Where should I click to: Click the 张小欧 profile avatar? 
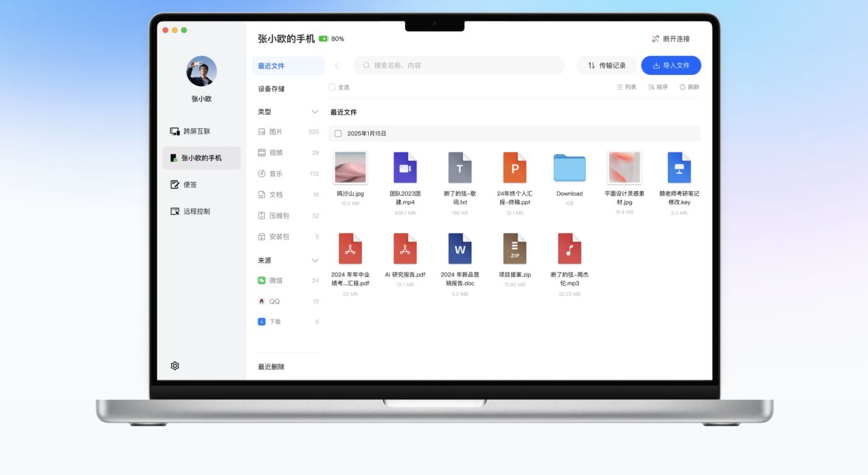click(201, 71)
